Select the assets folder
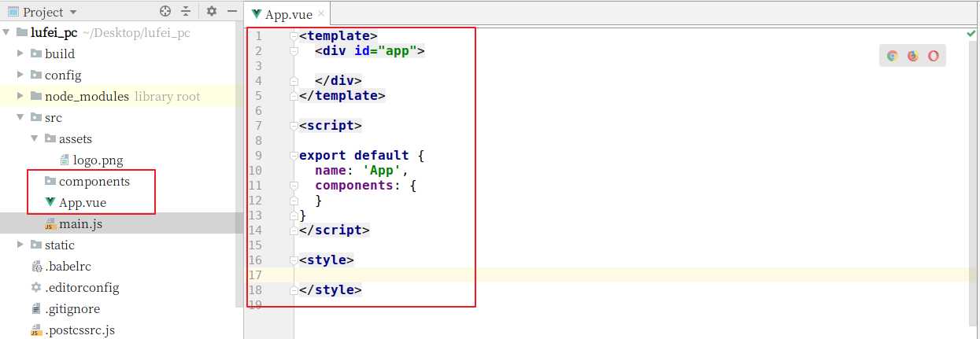 tap(68, 139)
